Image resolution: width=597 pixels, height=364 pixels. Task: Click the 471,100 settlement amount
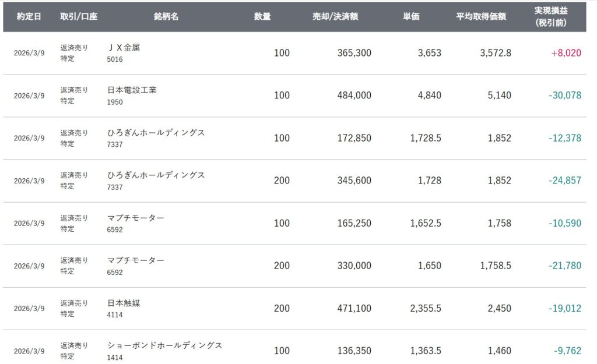click(x=354, y=309)
